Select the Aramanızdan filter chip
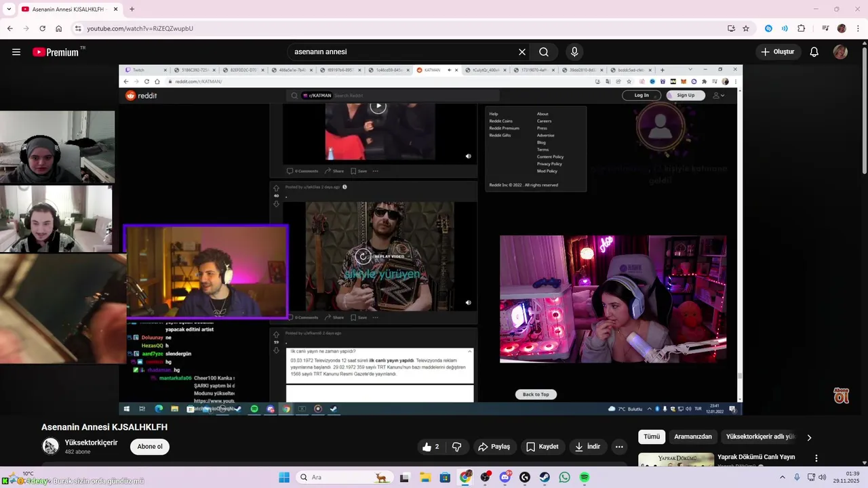The width and height of the screenshot is (868, 488). click(x=693, y=437)
